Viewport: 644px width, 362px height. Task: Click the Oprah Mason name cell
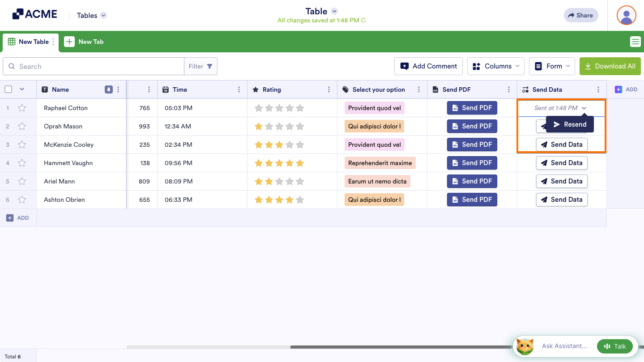coord(81,126)
